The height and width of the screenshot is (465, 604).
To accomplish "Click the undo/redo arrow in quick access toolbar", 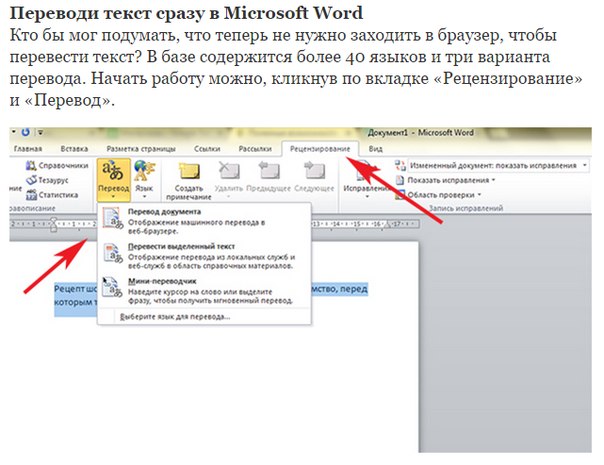I will coord(25,132).
